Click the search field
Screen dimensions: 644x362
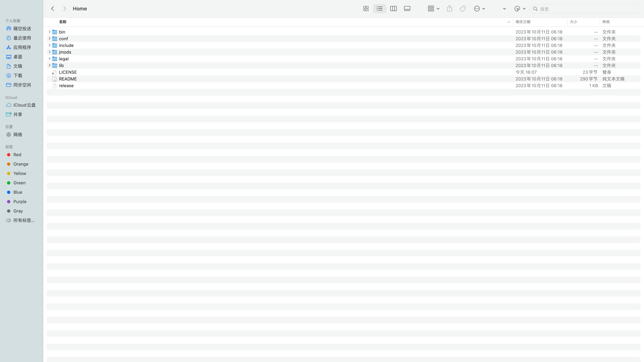585,9
